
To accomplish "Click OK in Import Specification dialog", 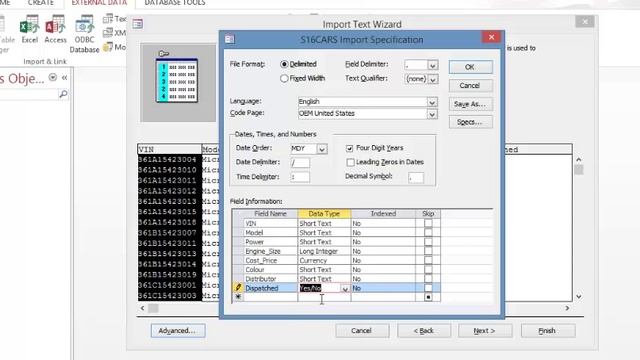I will [470, 67].
